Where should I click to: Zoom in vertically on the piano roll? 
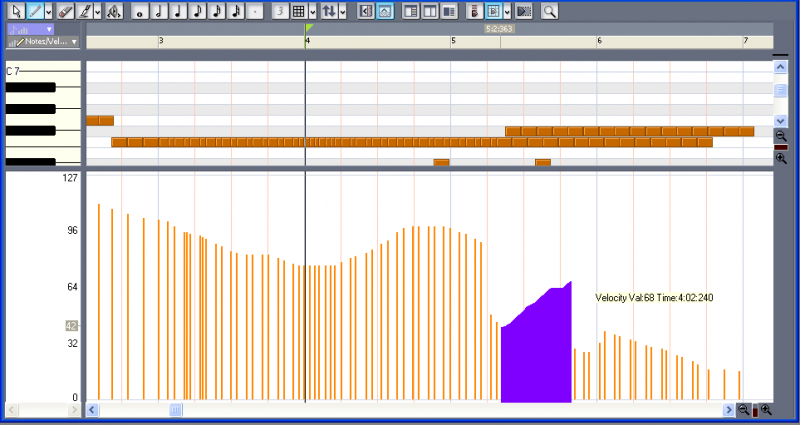pos(781,159)
